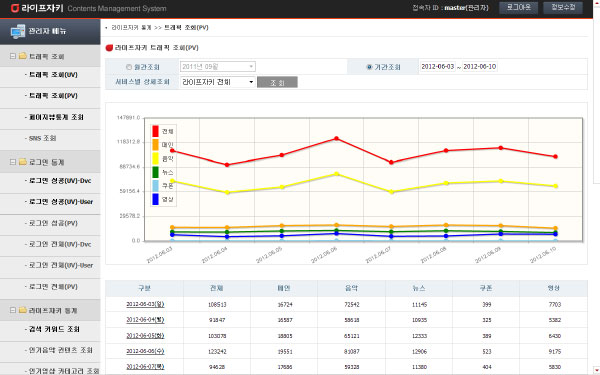Click the table cell 523
600x375 pixels.
487,352
